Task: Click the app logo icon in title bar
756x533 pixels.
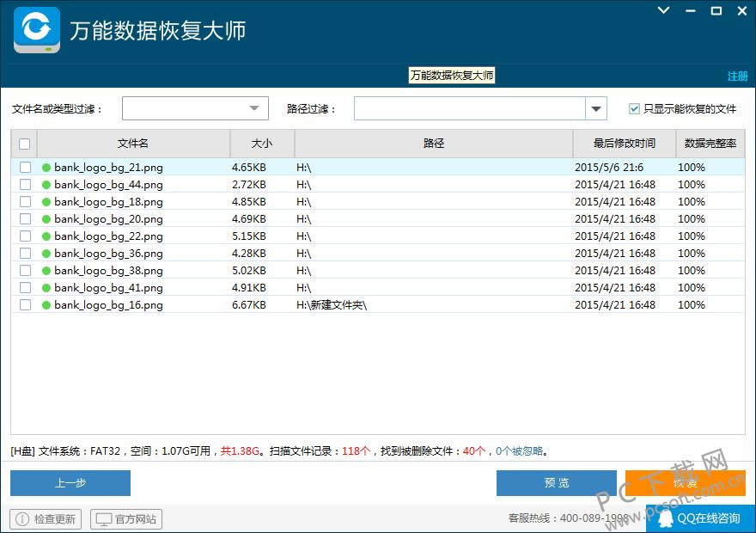Action: (x=37, y=30)
